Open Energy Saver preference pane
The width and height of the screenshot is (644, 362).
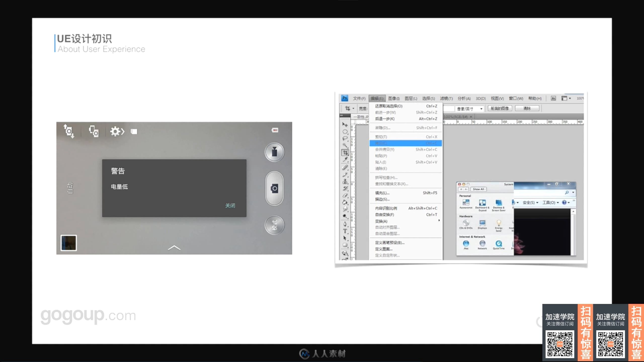click(x=499, y=225)
